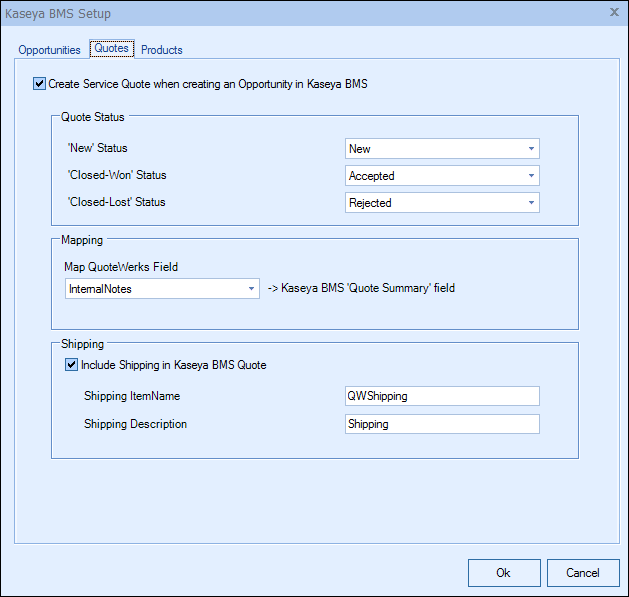Click the Kaseya BMS Setup title bar
The height and width of the screenshot is (597, 629).
coord(300,13)
